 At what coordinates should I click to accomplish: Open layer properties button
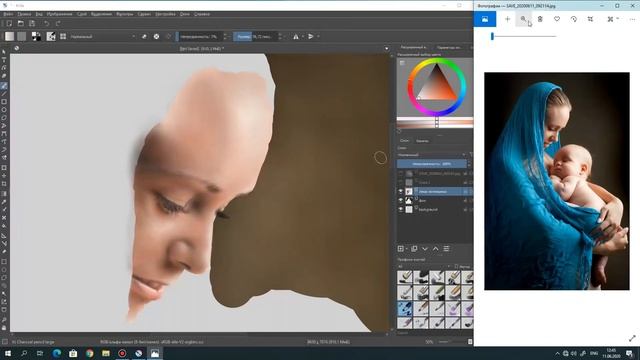(x=447, y=249)
